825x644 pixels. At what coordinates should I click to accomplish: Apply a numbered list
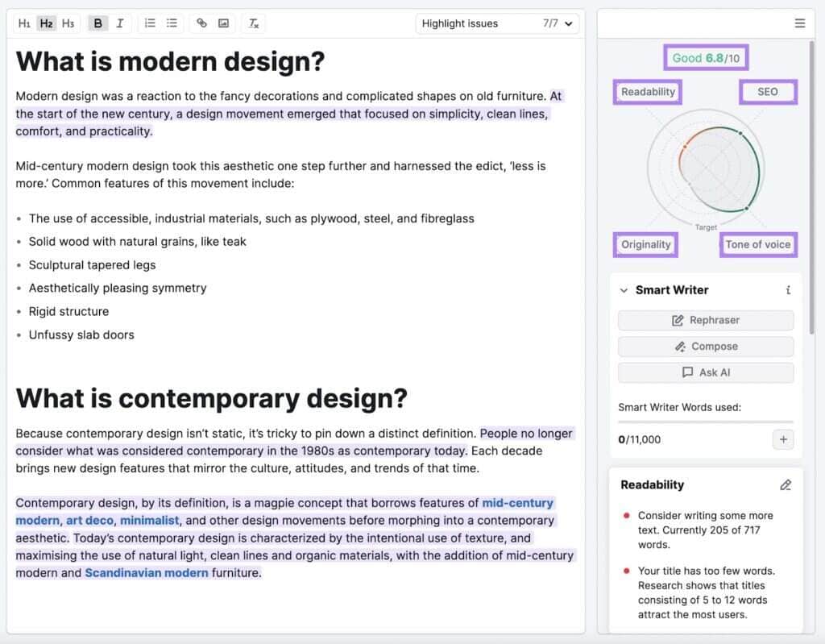pos(150,23)
